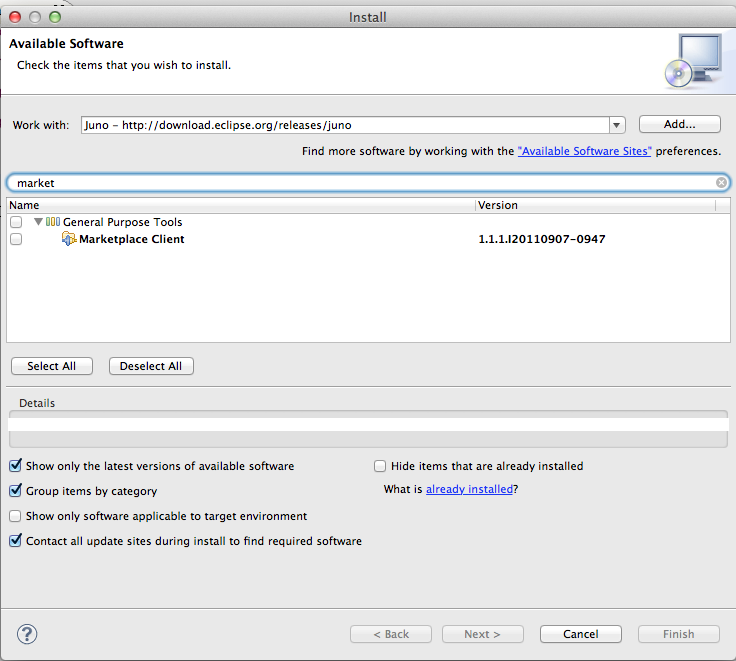
Task: Click the General Purpose Tools category icon
Action: (53, 222)
